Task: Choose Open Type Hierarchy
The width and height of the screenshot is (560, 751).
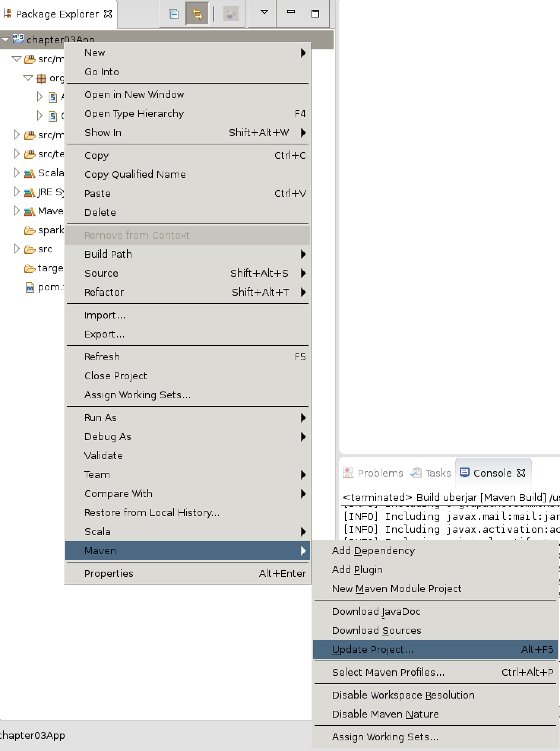Action: [x=188, y=114]
